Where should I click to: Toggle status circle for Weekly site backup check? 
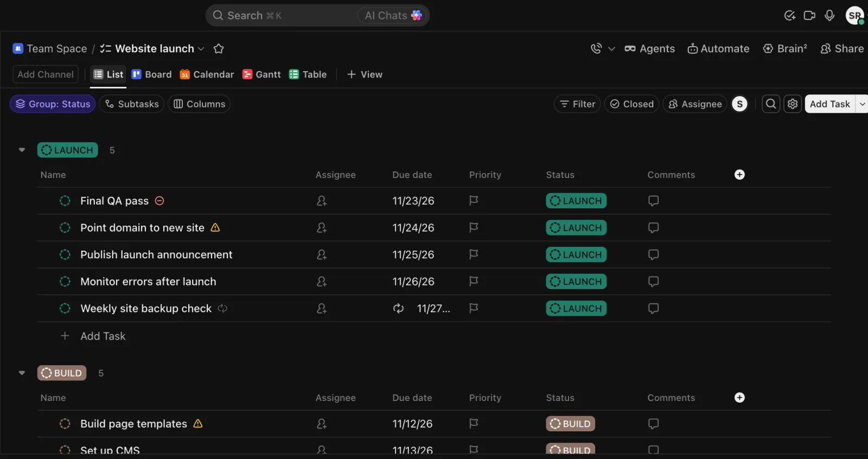click(x=65, y=308)
